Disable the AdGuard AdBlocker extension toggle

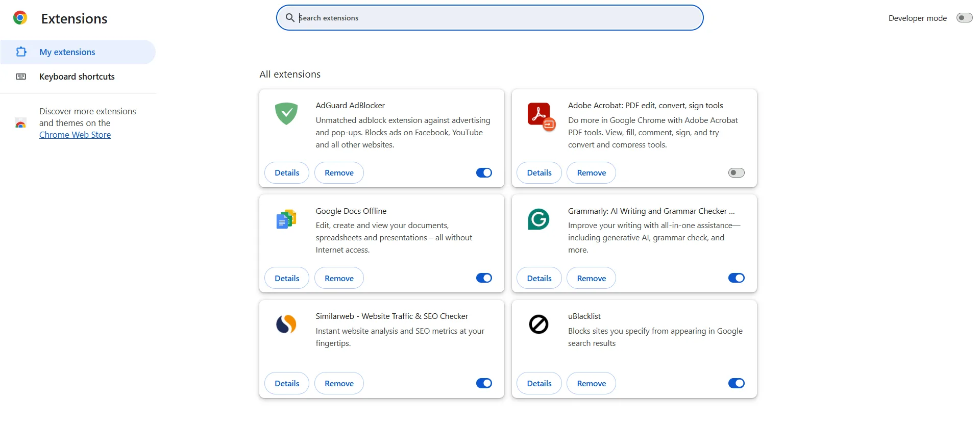point(484,173)
